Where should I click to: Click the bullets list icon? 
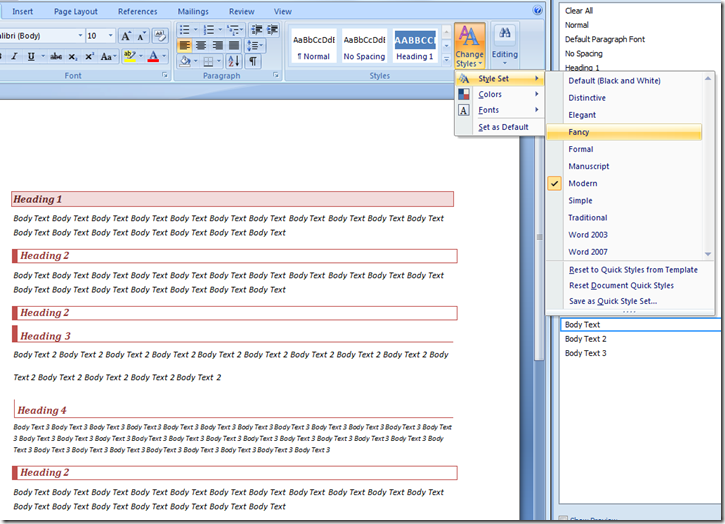[x=185, y=30]
